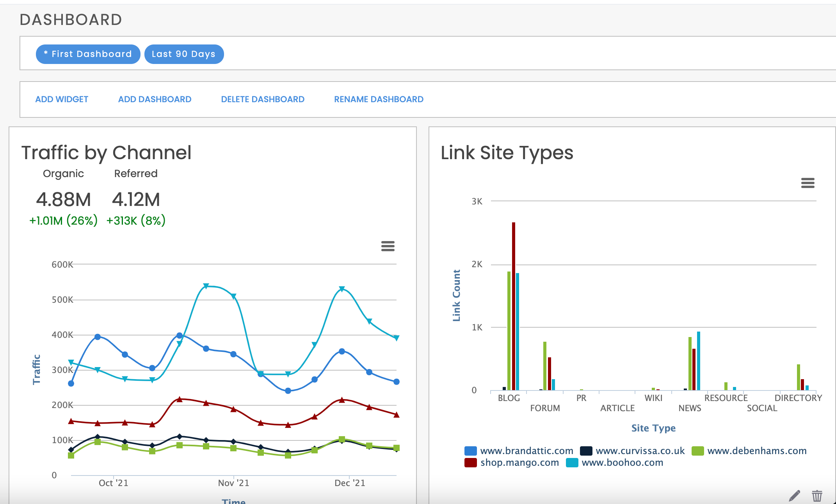Open the Link Site Types chart hamburger menu
This screenshot has width=836, height=504.
[808, 183]
